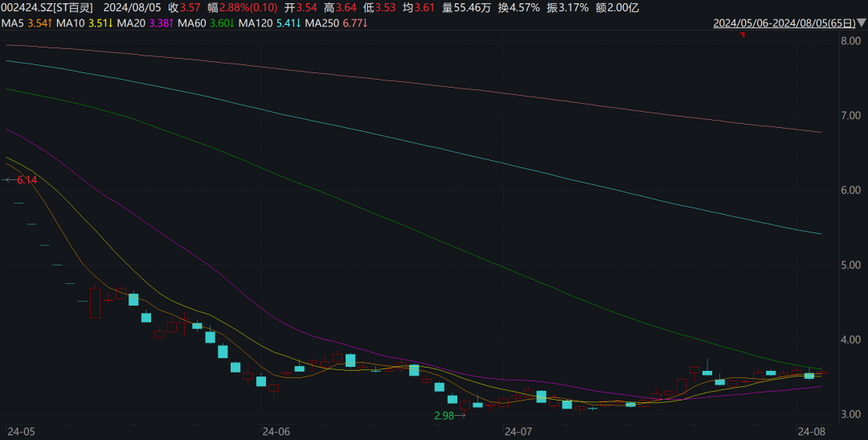The height and width of the screenshot is (440, 868).
Task: Click the turnover rate 换4.57%
Action: click(520, 8)
